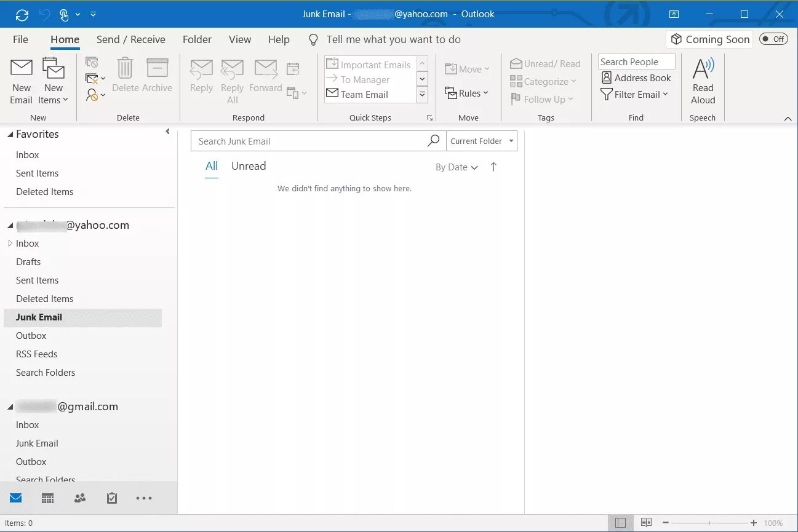The width and height of the screenshot is (798, 532).
Task: Click the Ignore conversation icon
Action: click(x=92, y=63)
